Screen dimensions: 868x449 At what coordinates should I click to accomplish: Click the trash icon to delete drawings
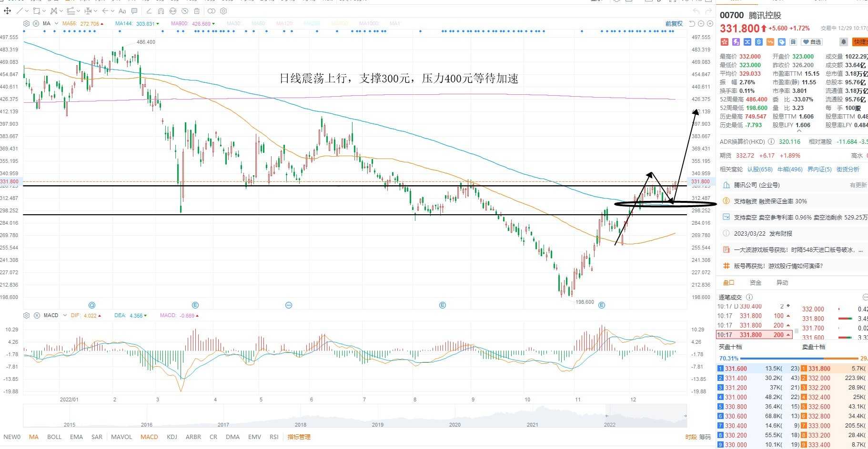(x=197, y=11)
